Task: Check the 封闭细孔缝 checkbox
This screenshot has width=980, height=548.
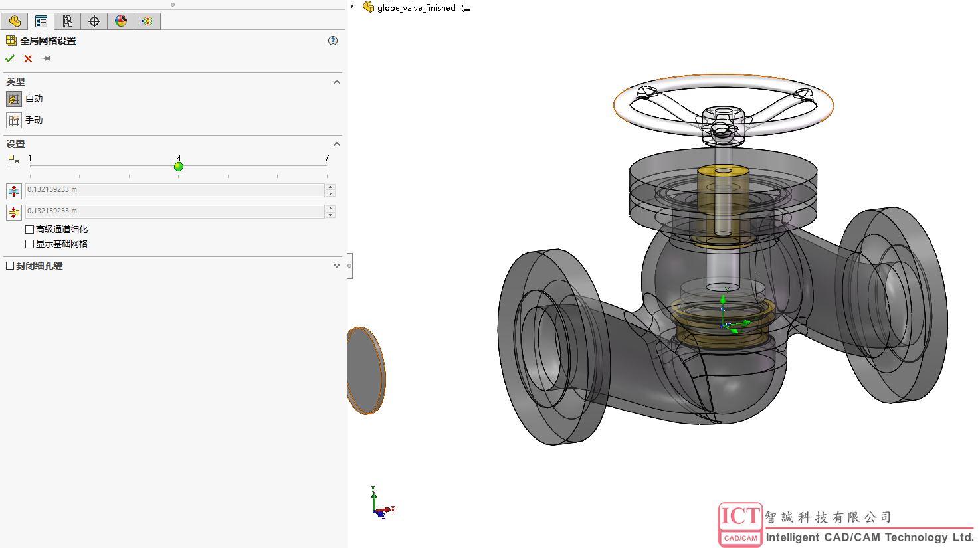Action: 10,266
